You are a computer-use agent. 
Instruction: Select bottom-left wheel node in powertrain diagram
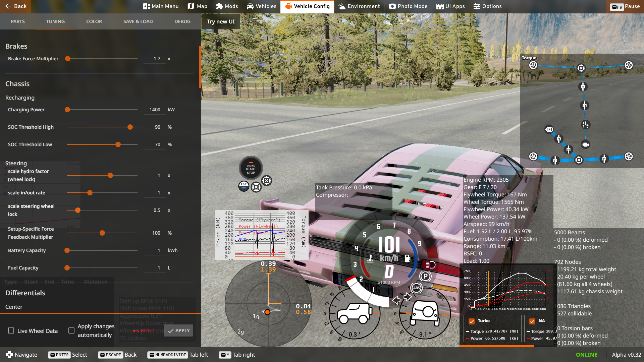(x=533, y=157)
